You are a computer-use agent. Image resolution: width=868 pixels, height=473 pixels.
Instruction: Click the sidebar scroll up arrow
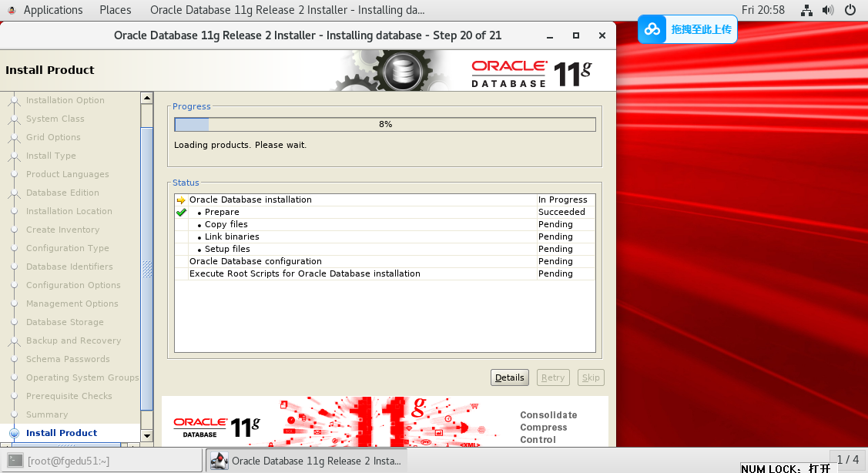146,98
